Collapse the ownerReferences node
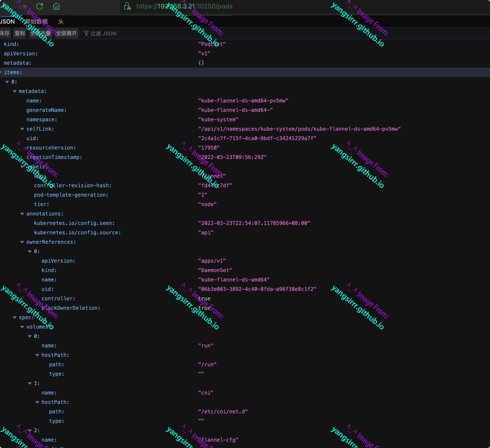Viewport: 490px width, 448px height. (22, 242)
